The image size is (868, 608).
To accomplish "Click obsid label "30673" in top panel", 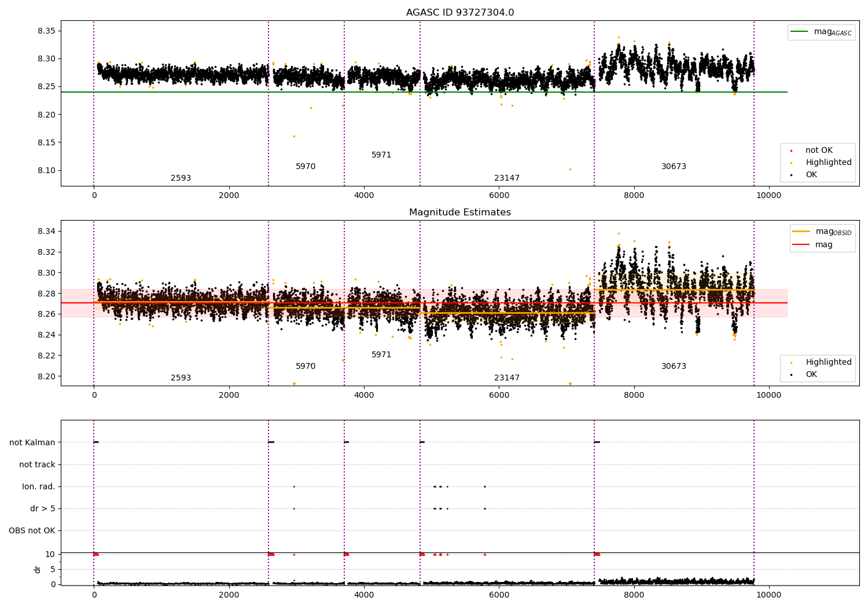I will point(674,167).
